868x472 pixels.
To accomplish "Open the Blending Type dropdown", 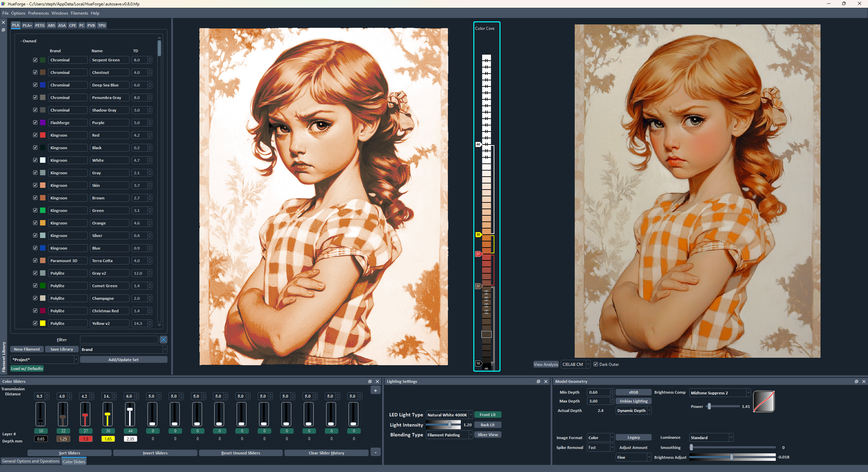I will 449,435.
